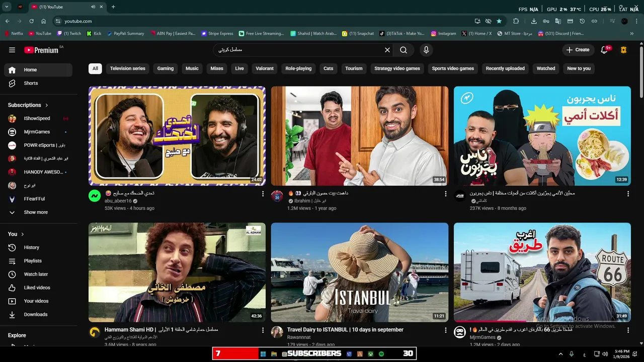Open the Route 66 video thumbnail
Screen dimensions: 644x362
[x=542, y=273]
